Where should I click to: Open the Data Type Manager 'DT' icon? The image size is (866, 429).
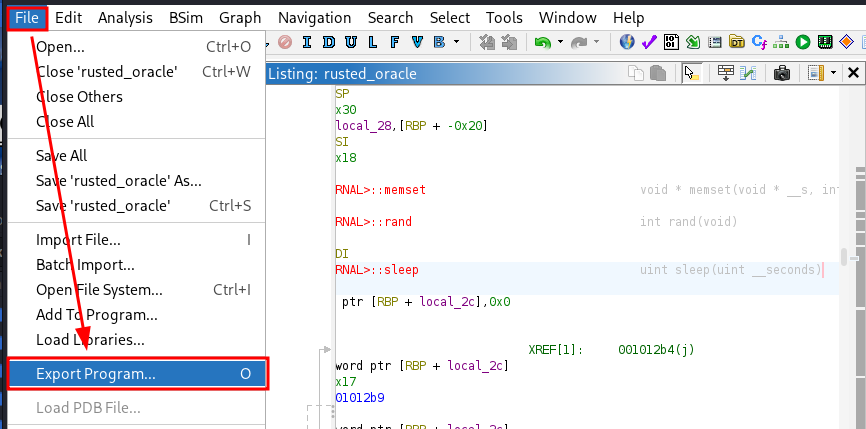[x=737, y=42]
